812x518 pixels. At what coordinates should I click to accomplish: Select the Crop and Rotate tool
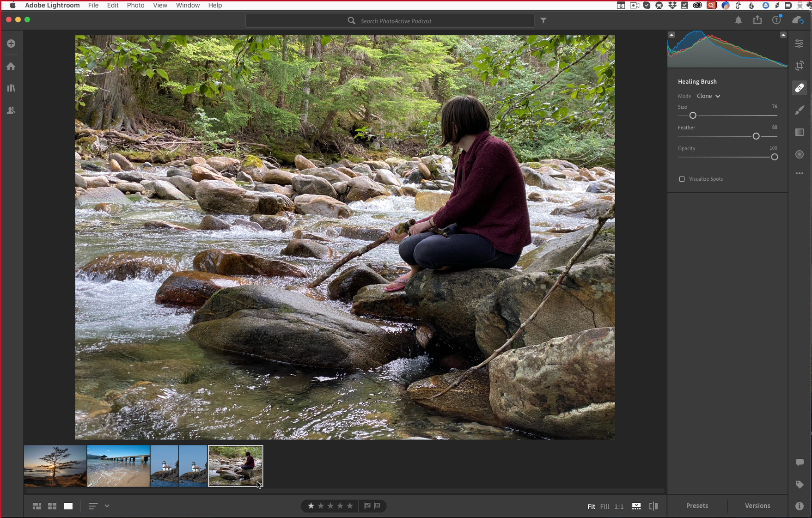(x=800, y=66)
